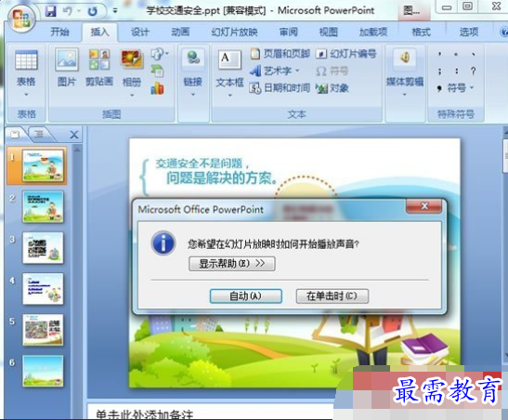Insert chart icon
This screenshot has height=420, width=508.
coord(158,88)
